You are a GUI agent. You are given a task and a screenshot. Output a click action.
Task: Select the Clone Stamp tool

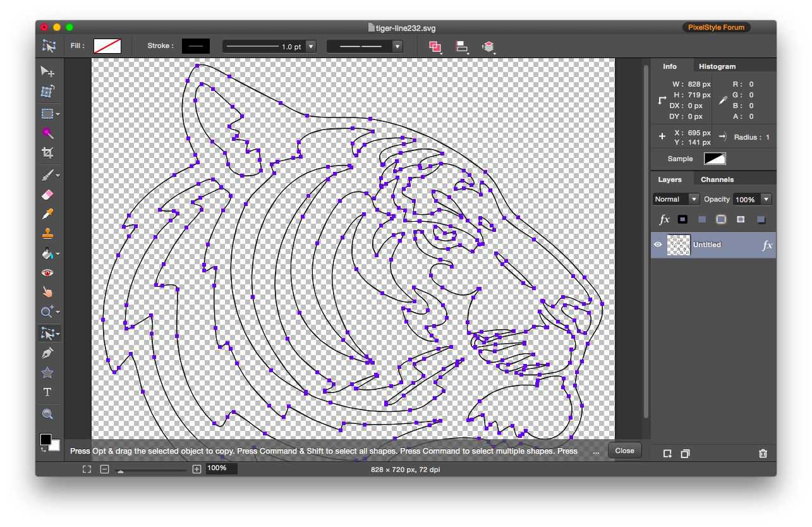(x=47, y=234)
